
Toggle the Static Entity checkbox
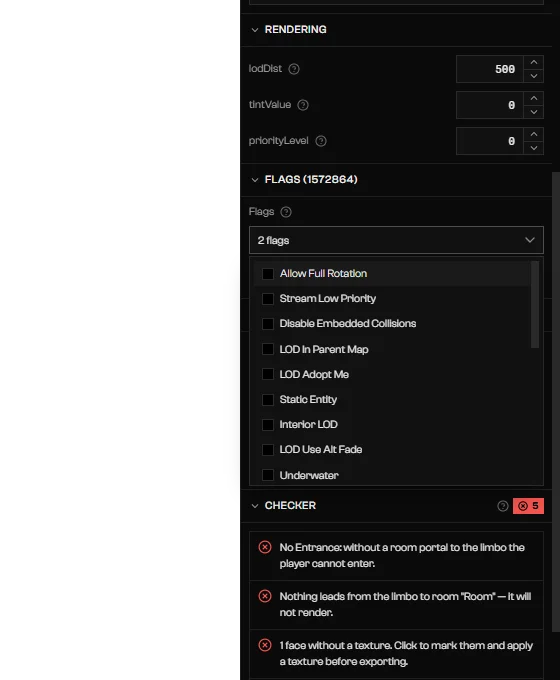[x=268, y=400]
